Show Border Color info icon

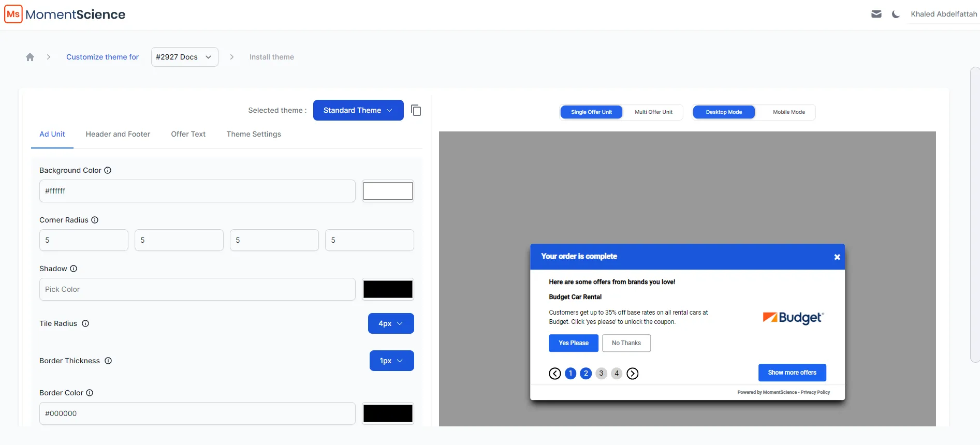[90, 393]
